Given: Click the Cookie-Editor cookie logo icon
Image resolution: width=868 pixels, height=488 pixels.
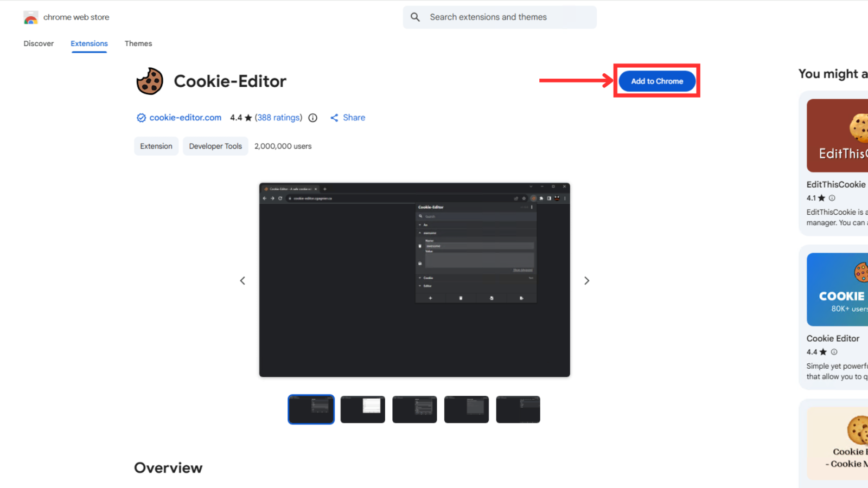Looking at the screenshot, I should (x=150, y=81).
